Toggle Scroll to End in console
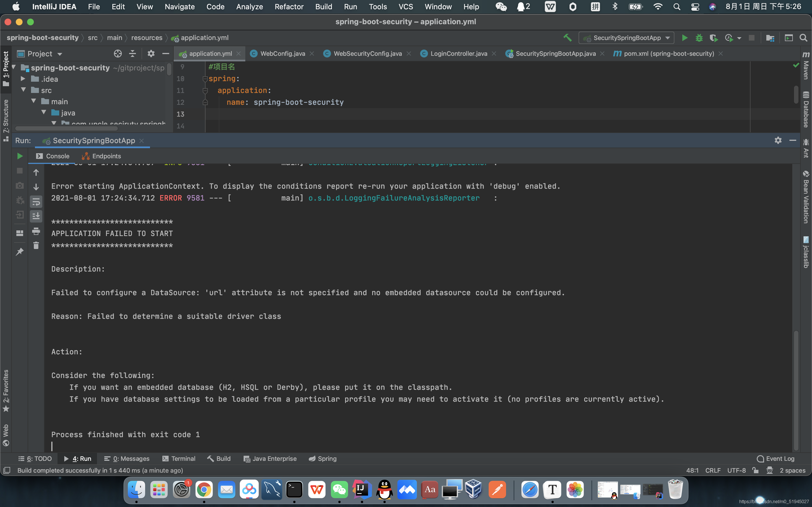Image resolution: width=812 pixels, height=507 pixels. point(36,216)
